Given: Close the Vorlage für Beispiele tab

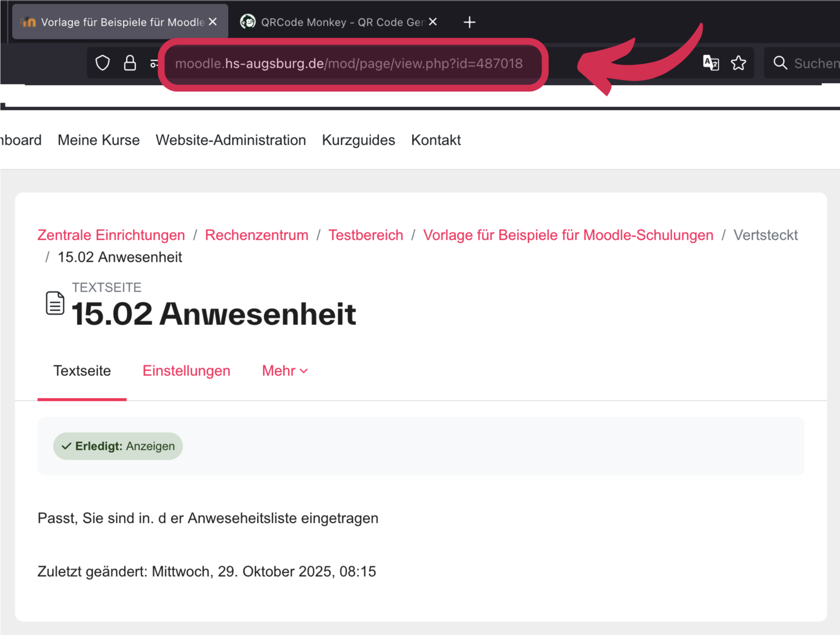Looking at the screenshot, I should pyautogui.click(x=213, y=22).
